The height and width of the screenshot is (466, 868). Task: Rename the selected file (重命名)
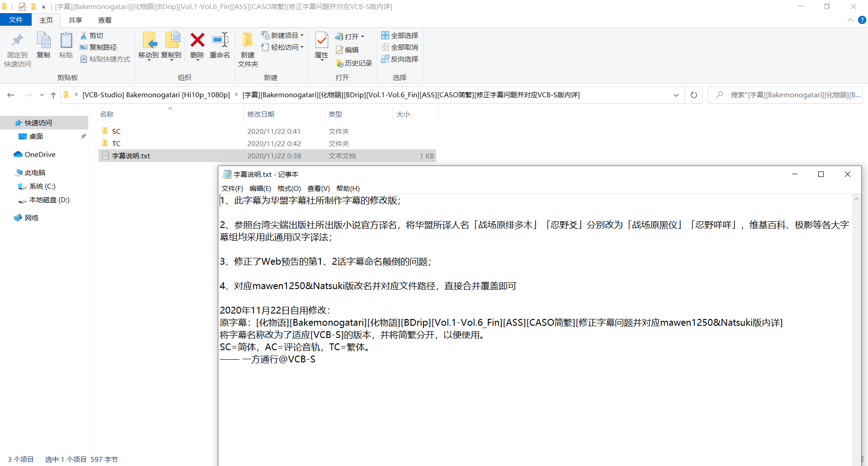click(x=220, y=45)
